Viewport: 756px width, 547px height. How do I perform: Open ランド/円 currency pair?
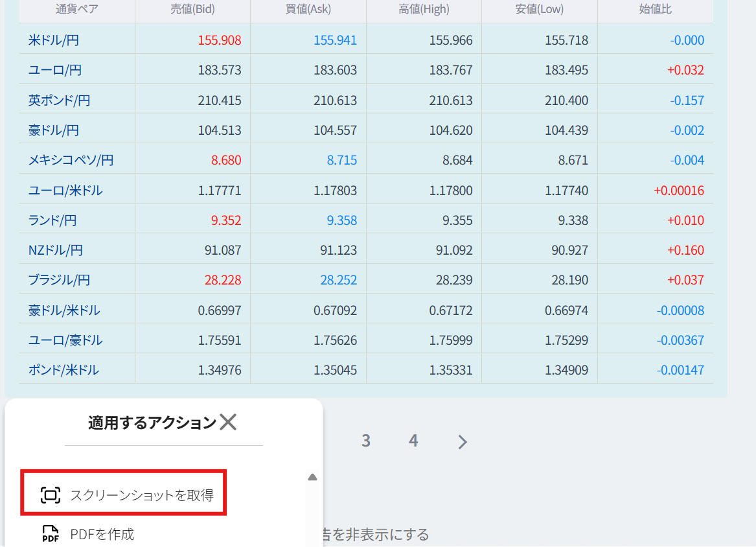point(52,220)
